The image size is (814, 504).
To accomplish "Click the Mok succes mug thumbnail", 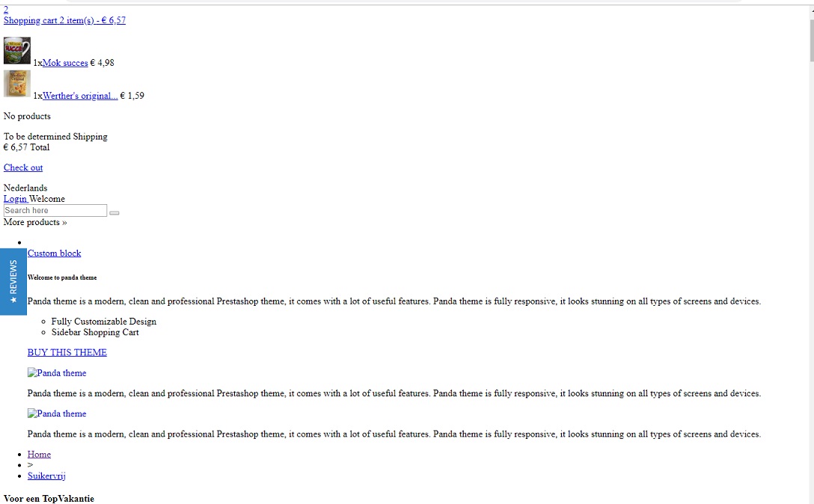I will pyautogui.click(x=17, y=50).
